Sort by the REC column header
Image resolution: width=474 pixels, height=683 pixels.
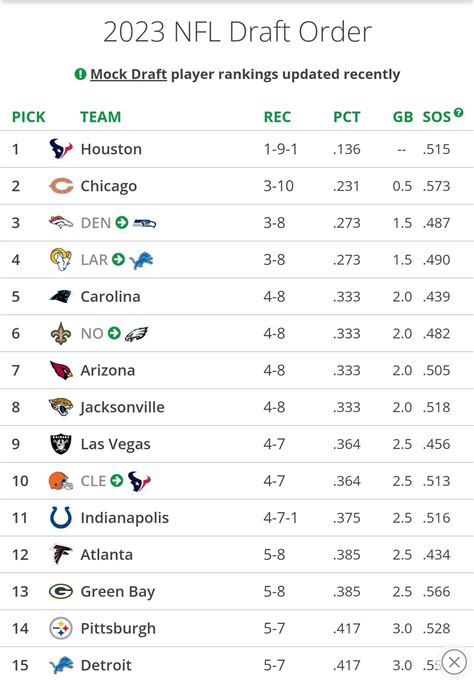pyautogui.click(x=277, y=117)
